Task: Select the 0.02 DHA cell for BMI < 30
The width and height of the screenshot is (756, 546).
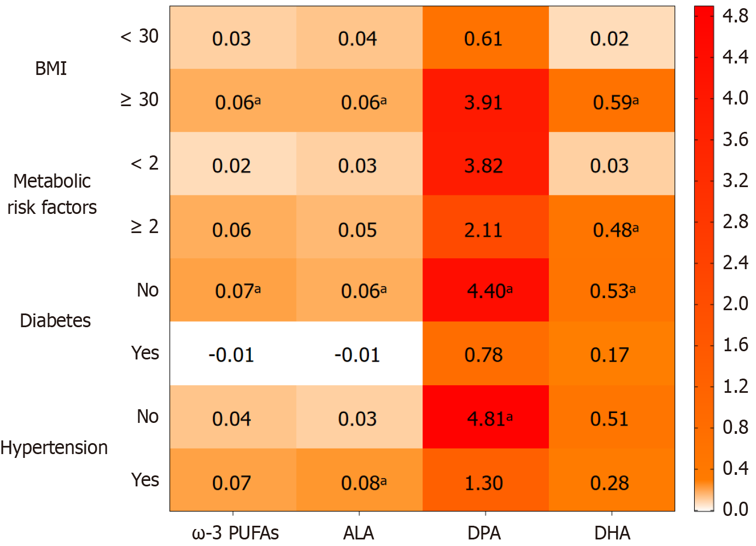Action: coord(612,37)
